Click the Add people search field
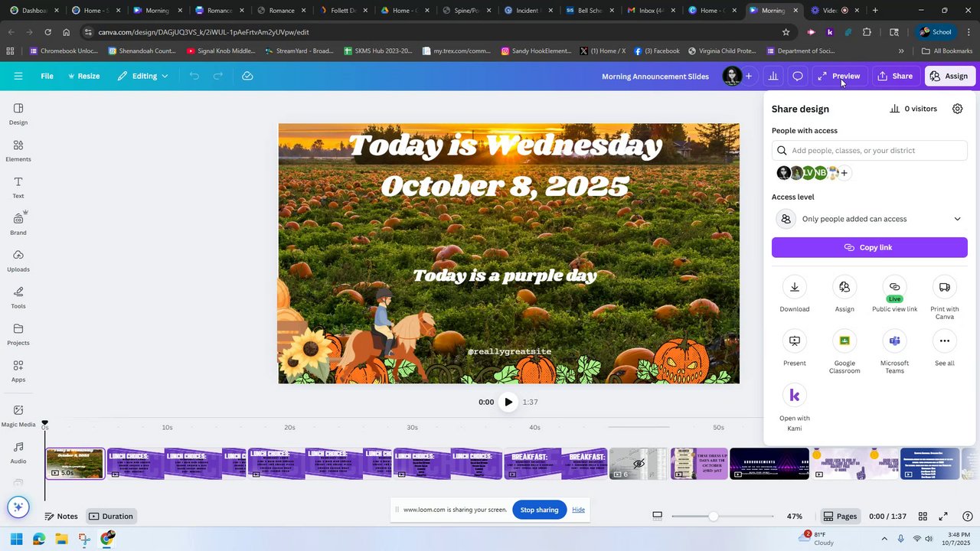This screenshot has height=551, width=980. tap(870, 151)
